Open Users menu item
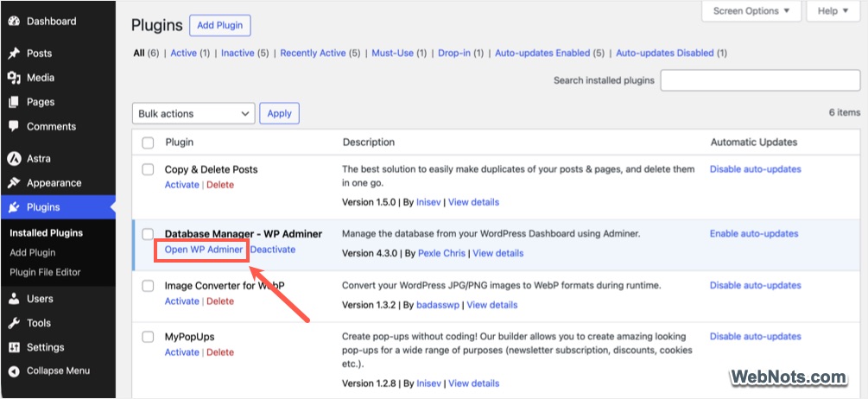 point(40,299)
